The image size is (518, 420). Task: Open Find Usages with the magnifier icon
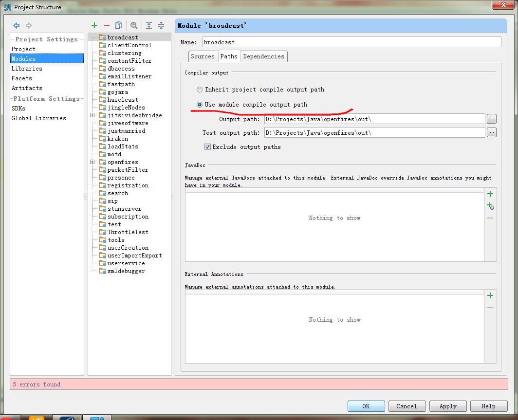(134, 25)
